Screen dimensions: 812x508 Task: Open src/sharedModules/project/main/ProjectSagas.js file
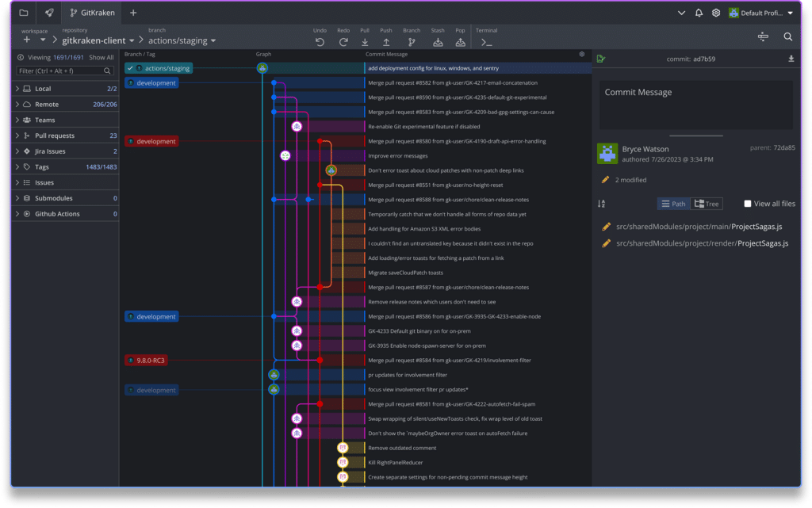click(699, 227)
